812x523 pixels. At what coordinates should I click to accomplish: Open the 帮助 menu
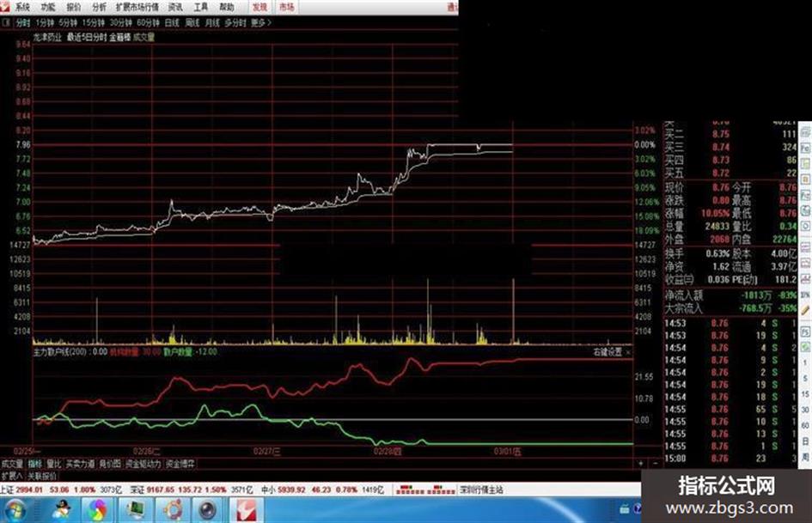[226, 7]
